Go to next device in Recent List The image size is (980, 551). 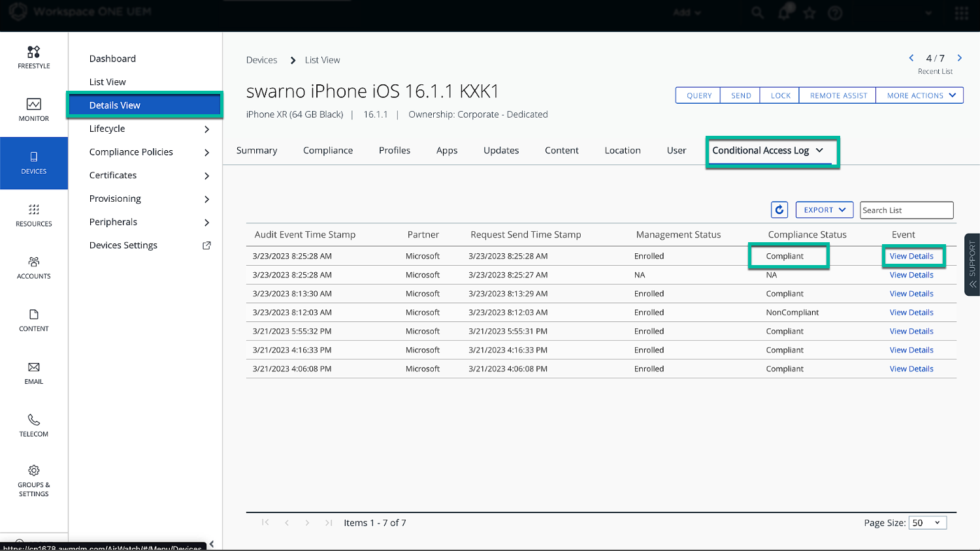pos(959,58)
